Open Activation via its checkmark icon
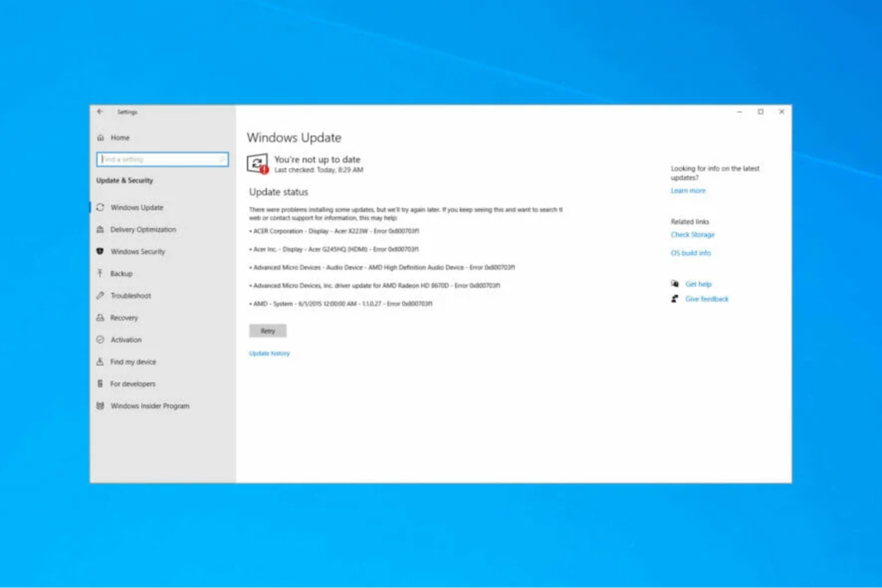This screenshot has width=882, height=588. [x=101, y=339]
